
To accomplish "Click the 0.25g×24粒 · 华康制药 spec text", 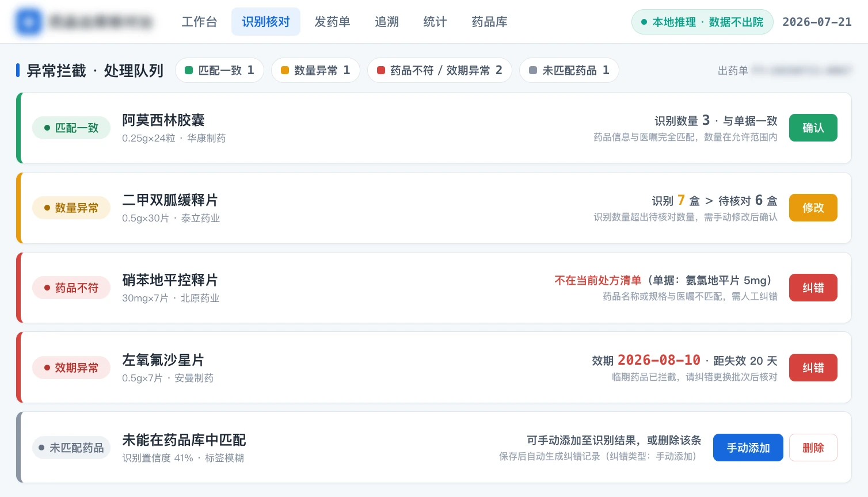I will (x=174, y=138).
